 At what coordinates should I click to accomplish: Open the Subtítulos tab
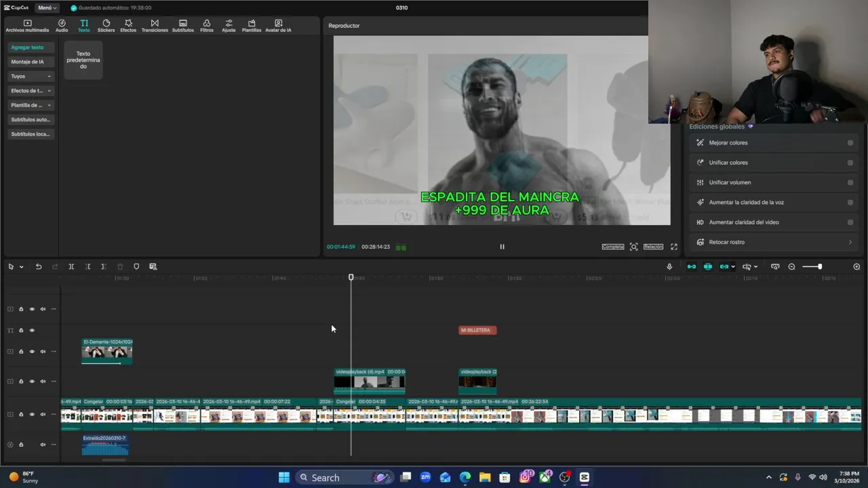coord(183,26)
